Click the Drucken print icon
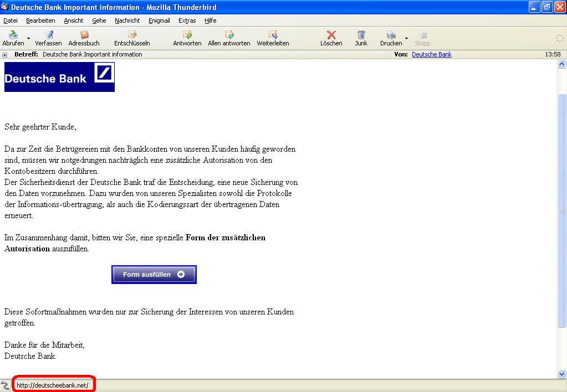 click(391, 35)
